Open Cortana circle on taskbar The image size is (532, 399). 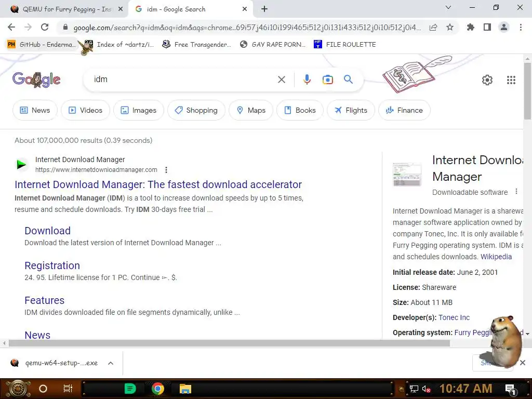[43, 389]
